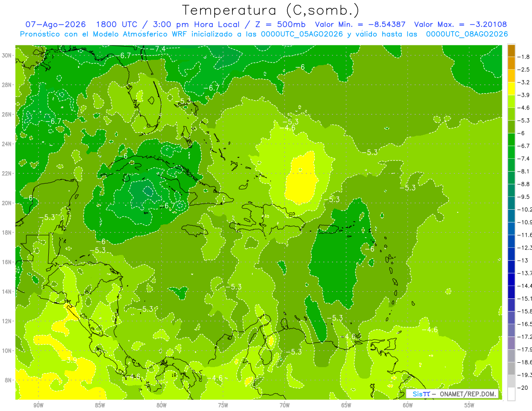Screen dimensions: 532x411
Task: Click the SisTT ONAMET/REP.DOM. logo box
Action: [x=452, y=394]
